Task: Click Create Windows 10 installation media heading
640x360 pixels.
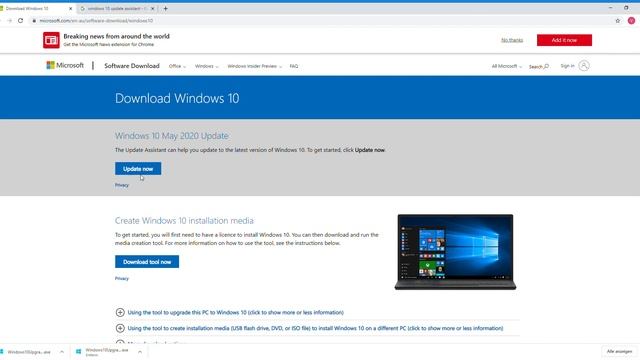Action: pos(184,220)
